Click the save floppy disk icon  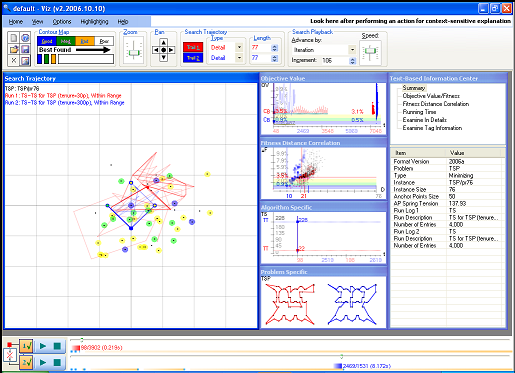(x=25, y=49)
